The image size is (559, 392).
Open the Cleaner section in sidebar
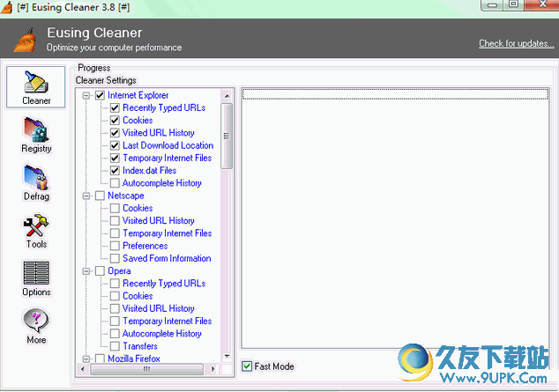35,87
